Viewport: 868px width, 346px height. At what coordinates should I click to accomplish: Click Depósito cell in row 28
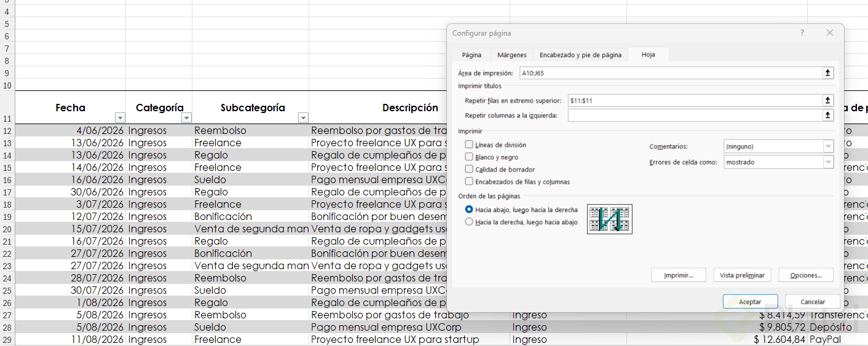point(838,327)
